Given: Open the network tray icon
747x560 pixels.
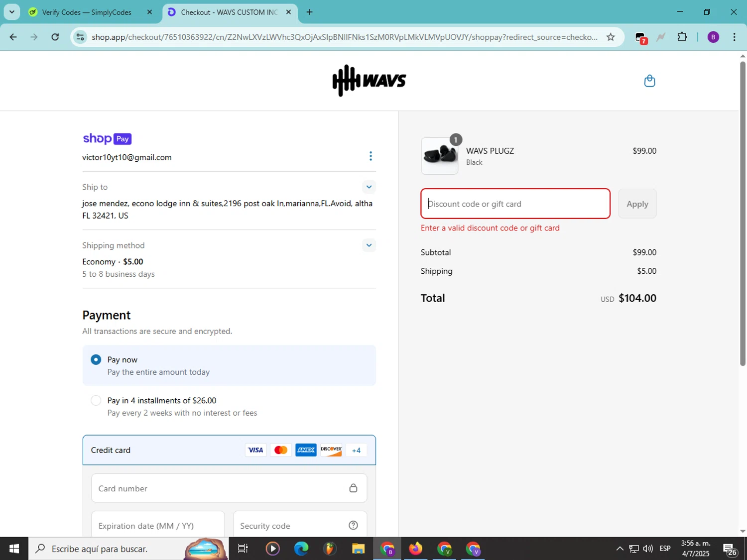Looking at the screenshot, I should coord(633,549).
